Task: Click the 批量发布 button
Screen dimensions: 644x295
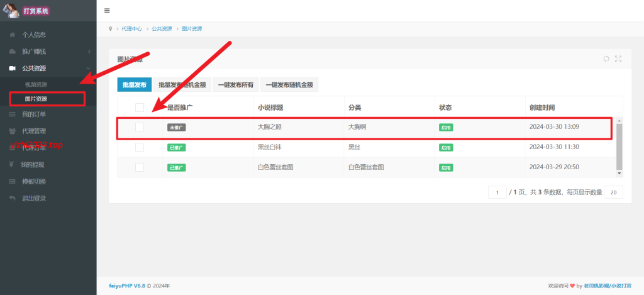Action: [x=134, y=85]
